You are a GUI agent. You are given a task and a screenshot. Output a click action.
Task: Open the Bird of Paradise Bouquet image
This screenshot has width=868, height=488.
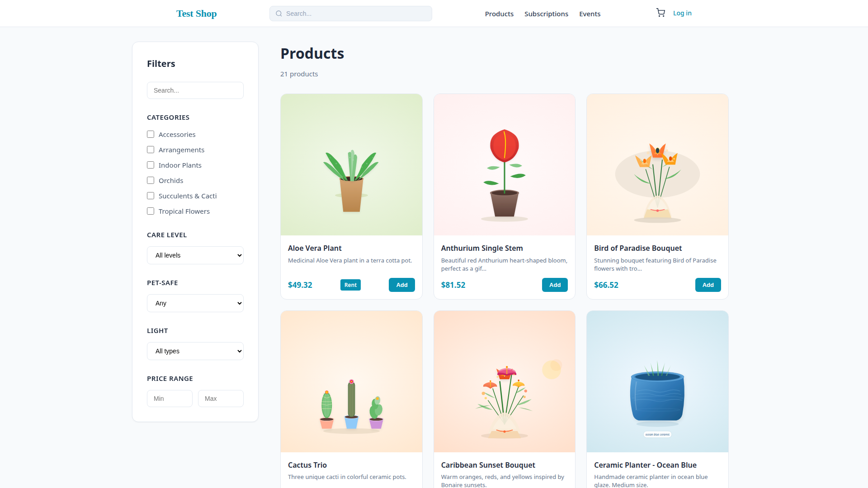click(657, 164)
